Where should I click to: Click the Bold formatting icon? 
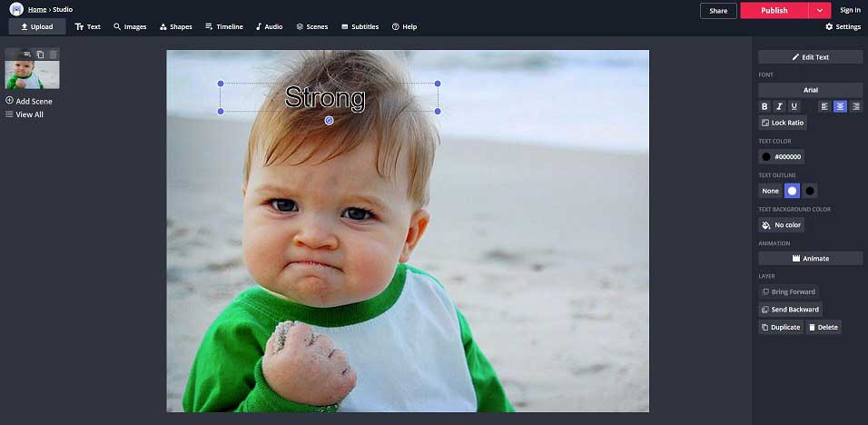pyautogui.click(x=764, y=106)
